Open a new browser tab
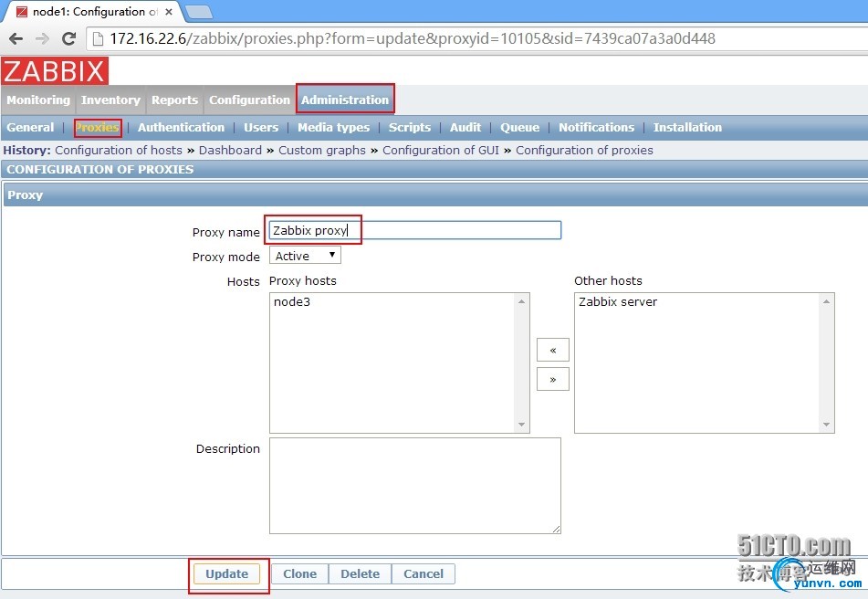The width and height of the screenshot is (868, 599). [198, 12]
